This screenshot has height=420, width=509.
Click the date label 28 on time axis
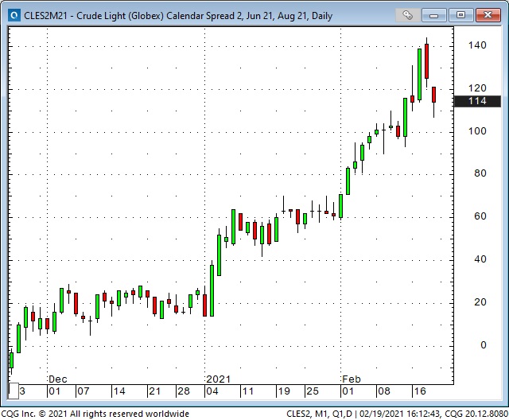pyautogui.click(x=184, y=391)
